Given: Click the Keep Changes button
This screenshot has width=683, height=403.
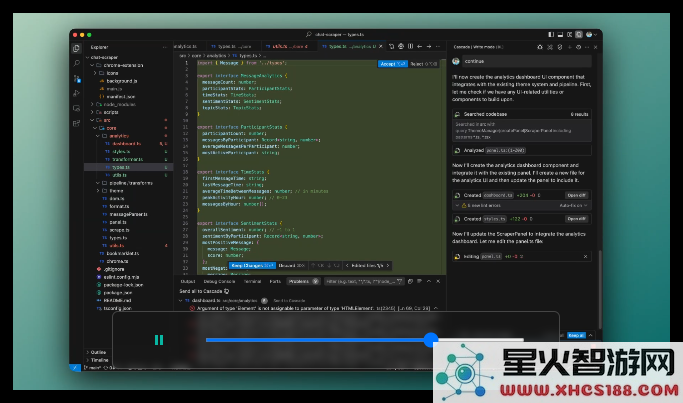Looking at the screenshot, I should point(252,265).
